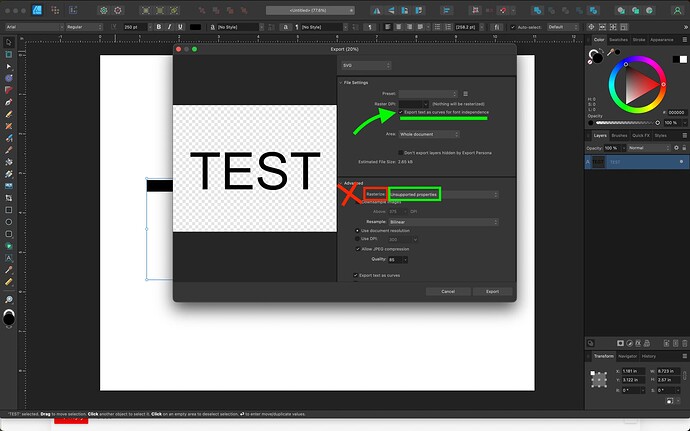Click the Export button
This screenshot has width=690, height=431.
tap(492, 291)
